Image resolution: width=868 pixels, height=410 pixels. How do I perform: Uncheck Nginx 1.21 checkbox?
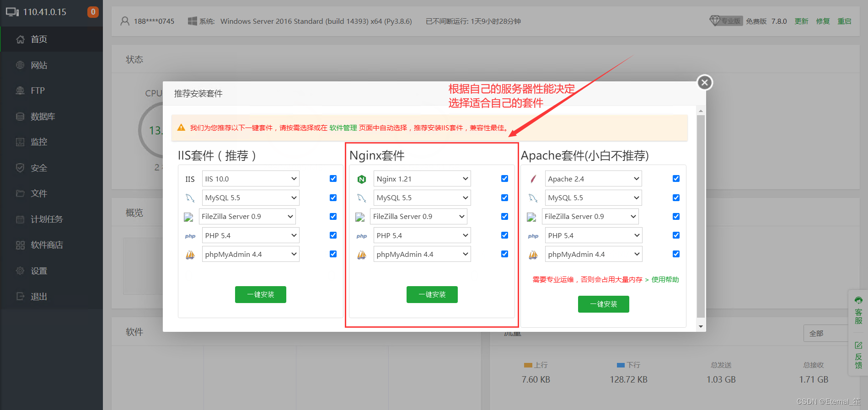tap(505, 179)
